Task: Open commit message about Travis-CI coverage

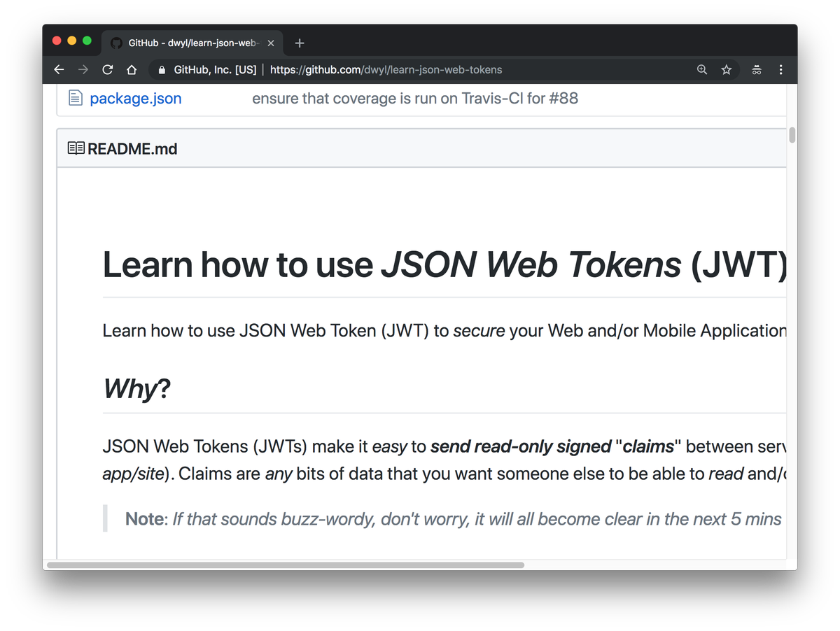Action: [x=415, y=99]
